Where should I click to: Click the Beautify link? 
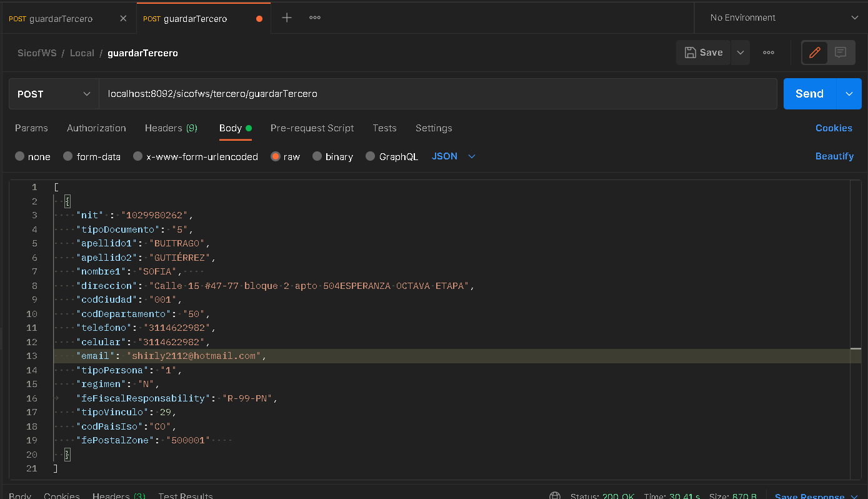tap(834, 156)
